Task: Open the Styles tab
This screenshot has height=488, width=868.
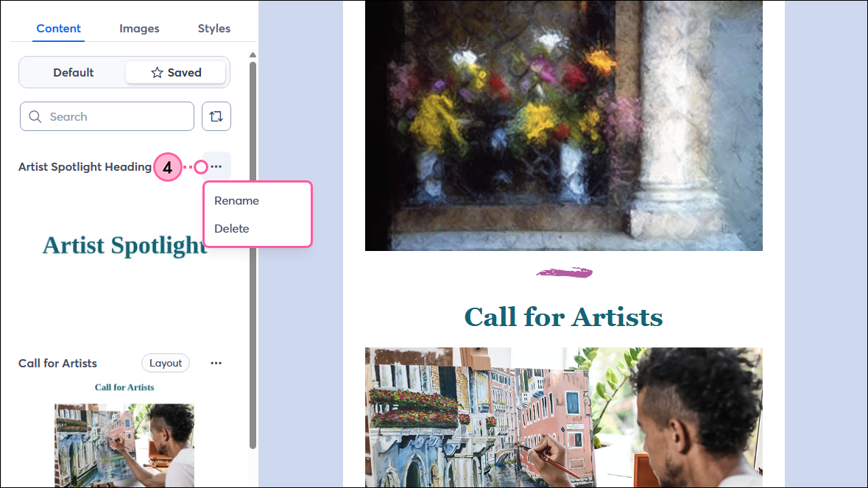Action: pyautogui.click(x=214, y=28)
